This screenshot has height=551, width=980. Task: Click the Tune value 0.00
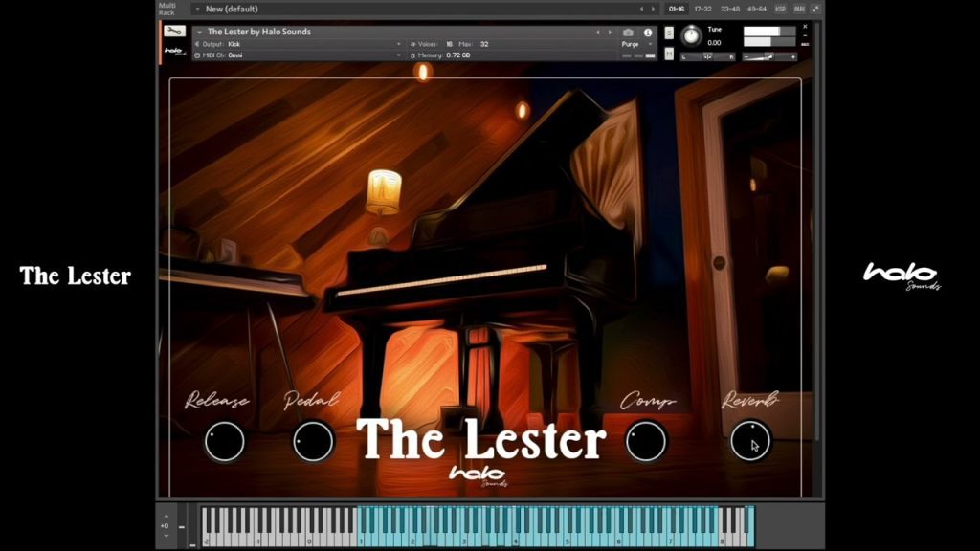[x=714, y=43]
